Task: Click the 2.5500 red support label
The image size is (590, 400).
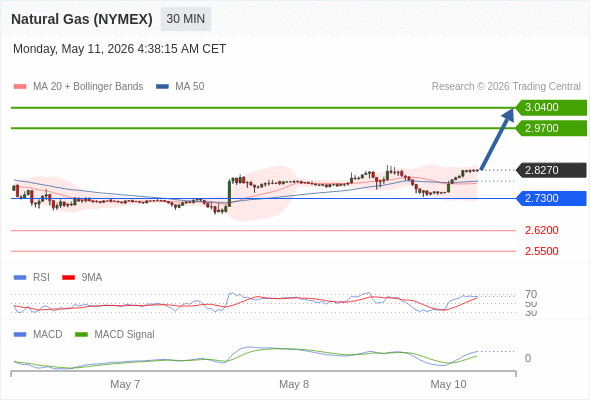Action: point(541,251)
